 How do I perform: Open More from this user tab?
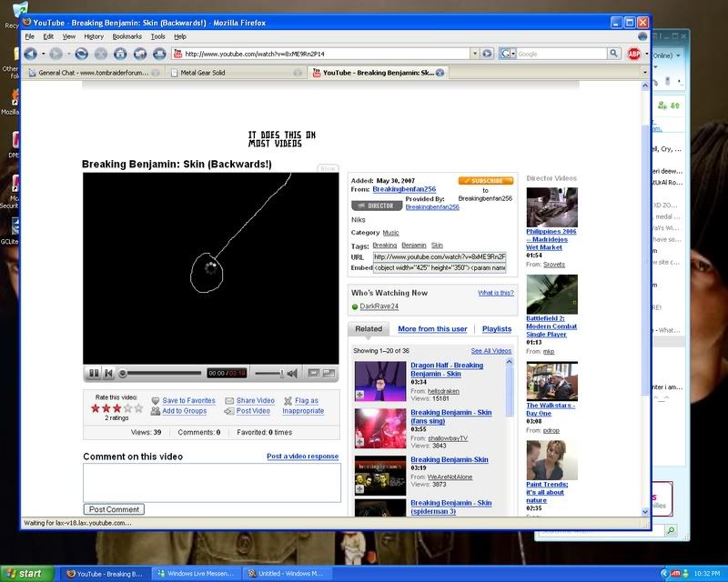coord(432,329)
